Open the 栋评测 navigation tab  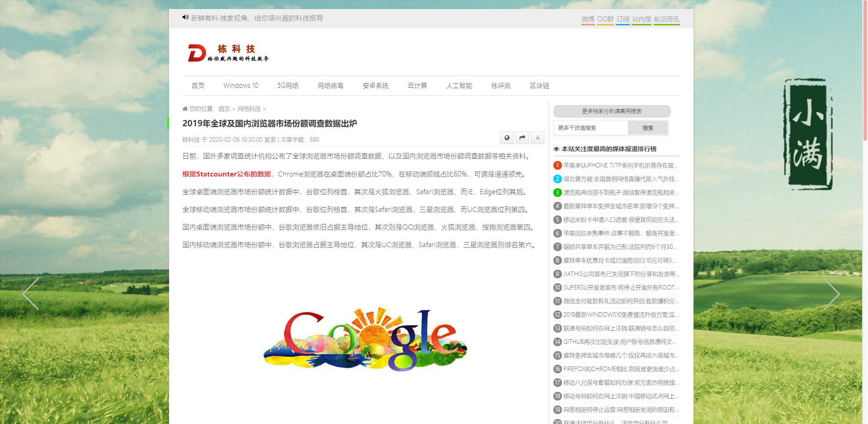(501, 86)
